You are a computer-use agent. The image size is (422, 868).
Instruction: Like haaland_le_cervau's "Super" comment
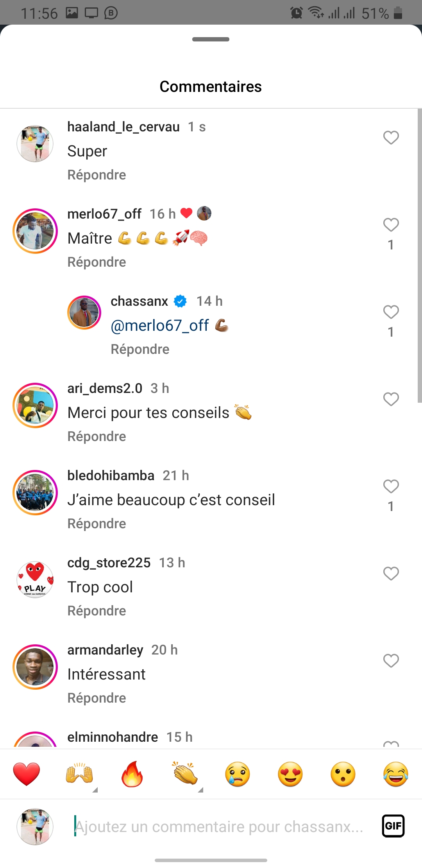(391, 138)
